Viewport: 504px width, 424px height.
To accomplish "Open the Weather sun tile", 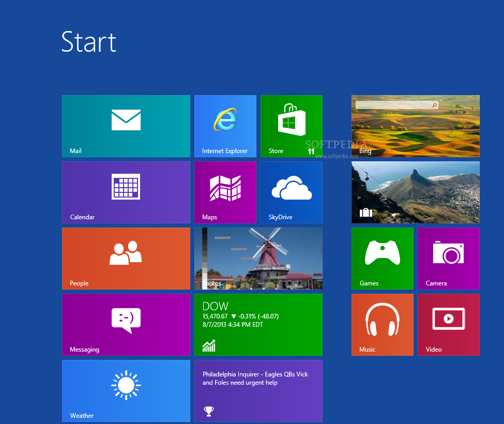I will [x=126, y=391].
